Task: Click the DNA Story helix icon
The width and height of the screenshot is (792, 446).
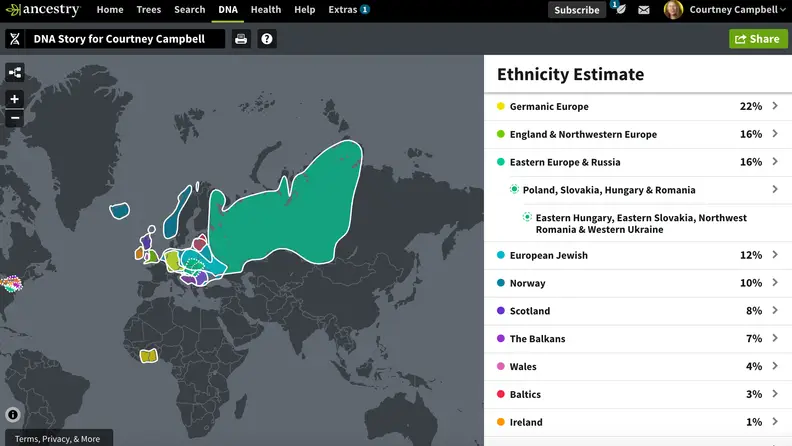Action: coord(15,39)
